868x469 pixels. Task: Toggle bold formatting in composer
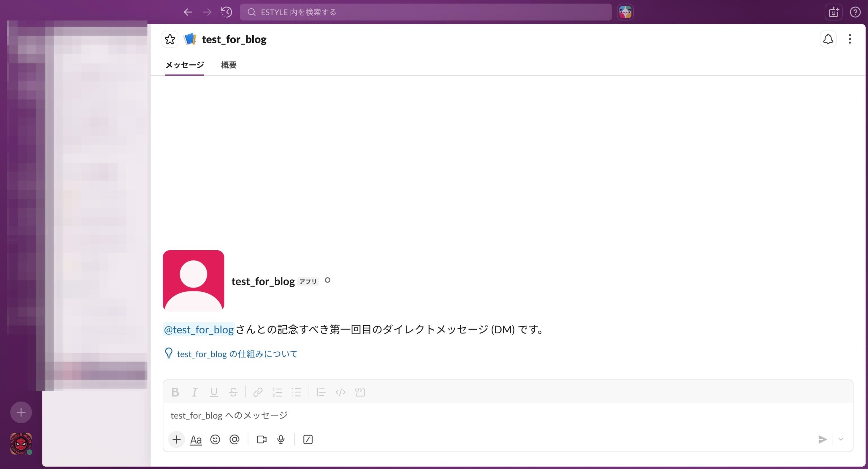point(175,392)
